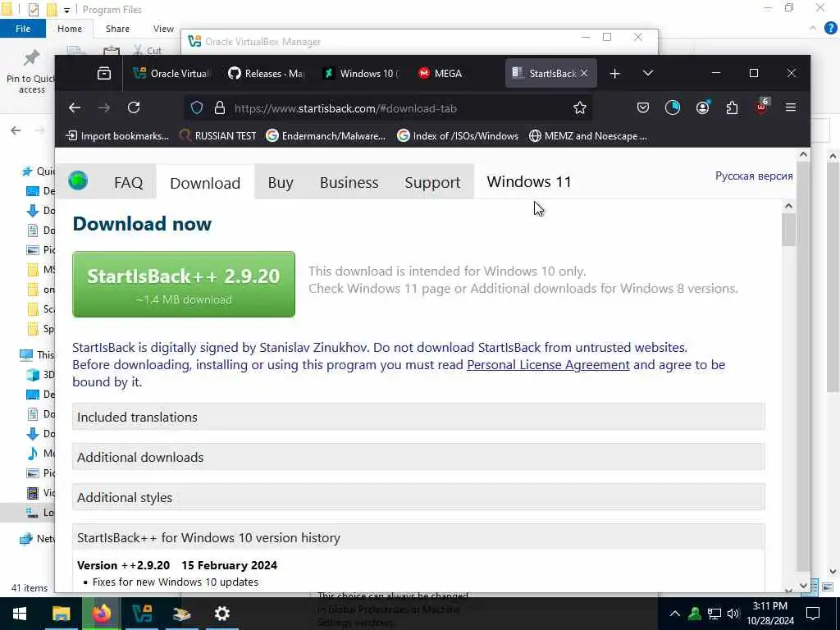Open the Support page tab

(433, 183)
